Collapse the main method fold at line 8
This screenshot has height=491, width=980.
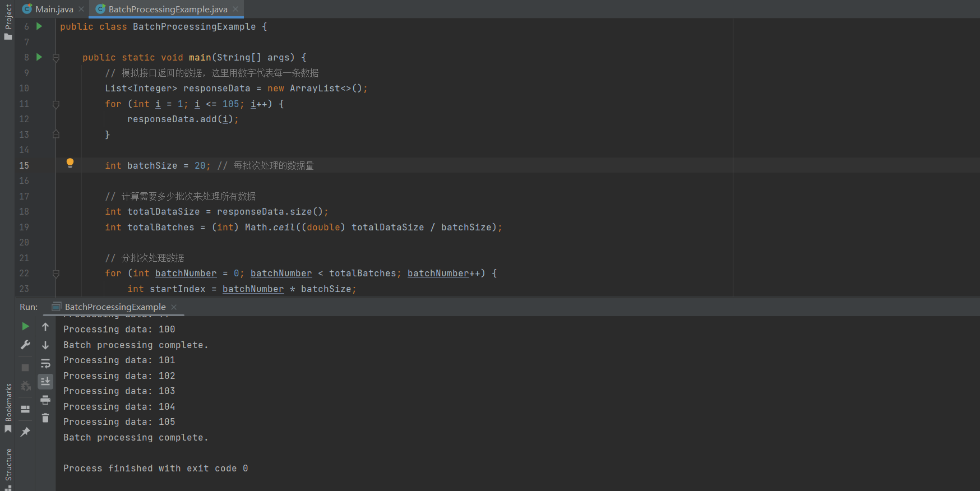coord(56,58)
